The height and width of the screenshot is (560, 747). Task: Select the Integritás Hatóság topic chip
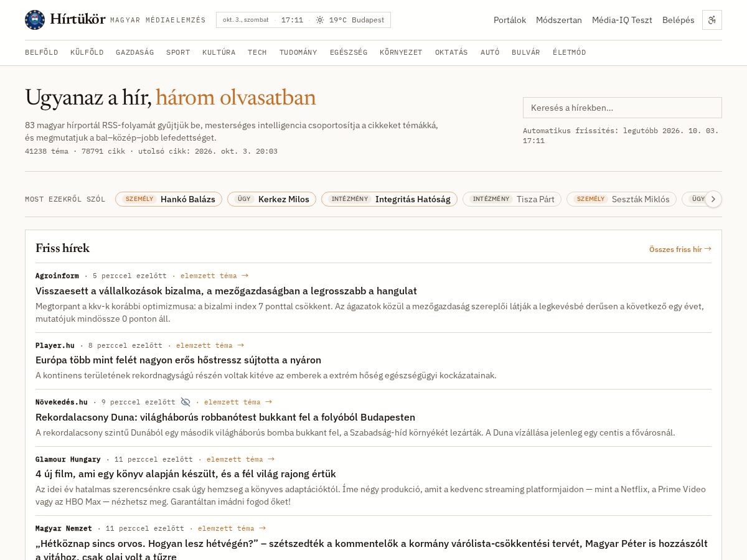(389, 199)
